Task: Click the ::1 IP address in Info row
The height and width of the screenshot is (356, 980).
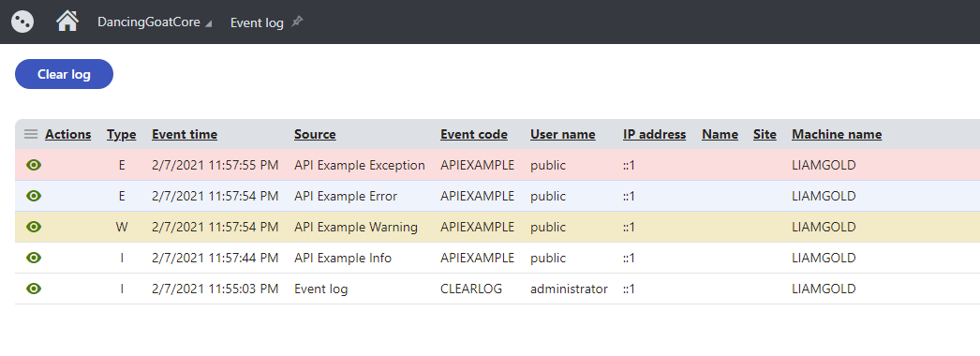Action: pyautogui.click(x=629, y=258)
